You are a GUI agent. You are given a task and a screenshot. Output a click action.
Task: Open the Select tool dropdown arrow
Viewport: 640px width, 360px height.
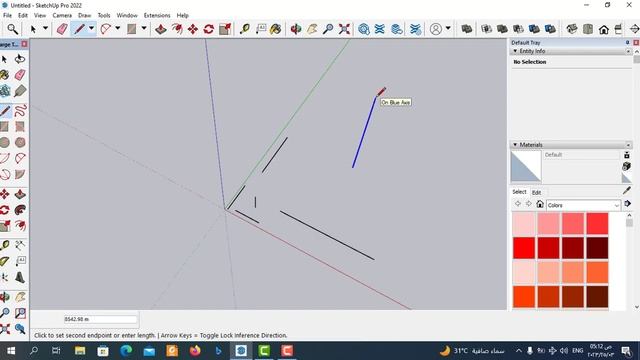(x=45, y=29)
